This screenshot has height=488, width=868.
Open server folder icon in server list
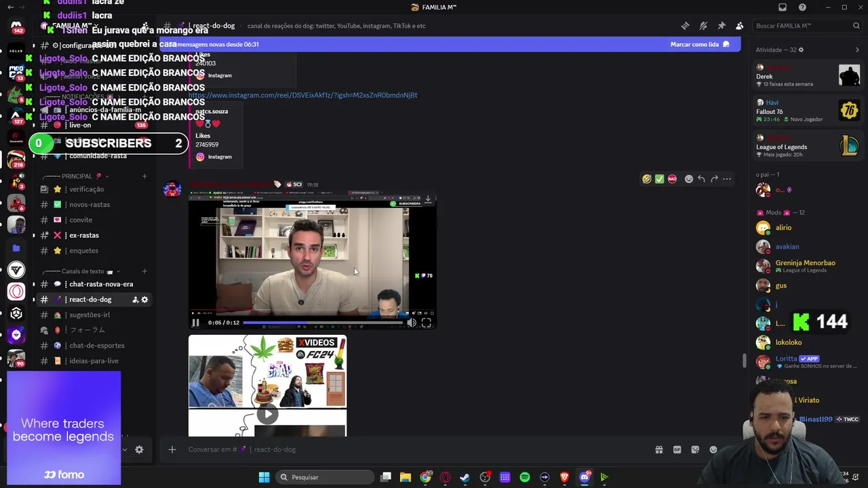click(x=16, y=248)
